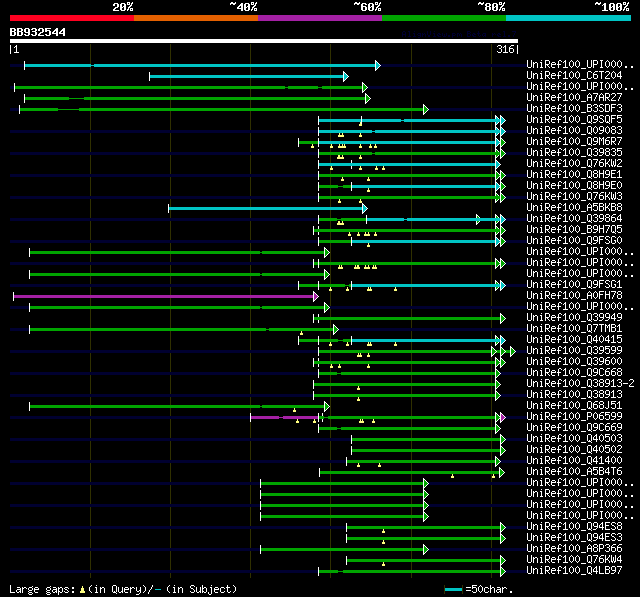The image size is (640, 597).
Task: Select the UniRef100_Q7TMB1 label
Action: tap(574, 329)
